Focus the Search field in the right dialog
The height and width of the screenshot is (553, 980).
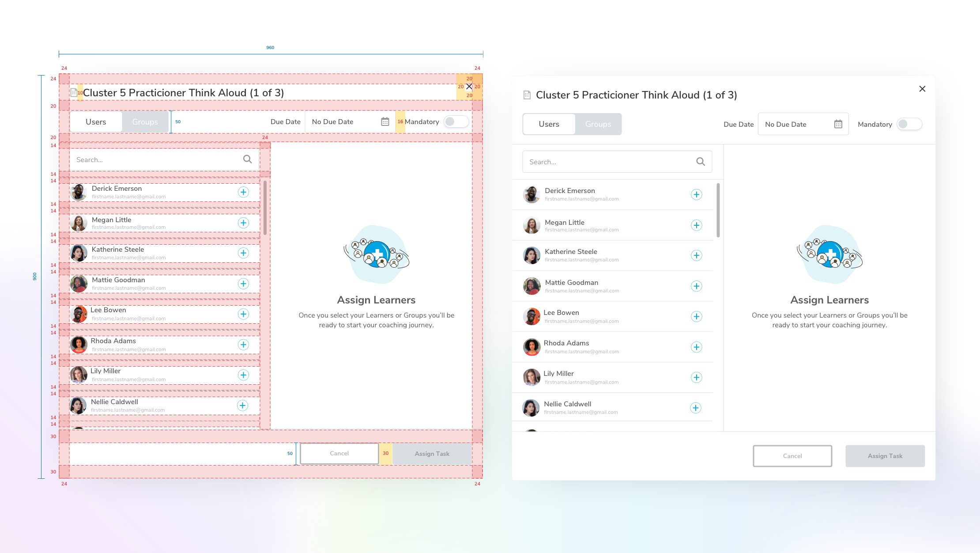pos(617,162)
